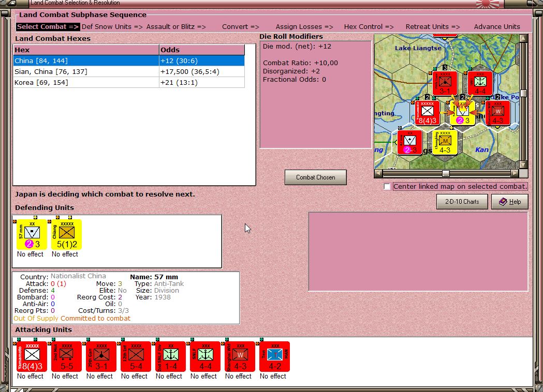The height and width of the screenshot is (392, 543).
Task: Enable Center linked map on selected combat
Action: (387, 187)
